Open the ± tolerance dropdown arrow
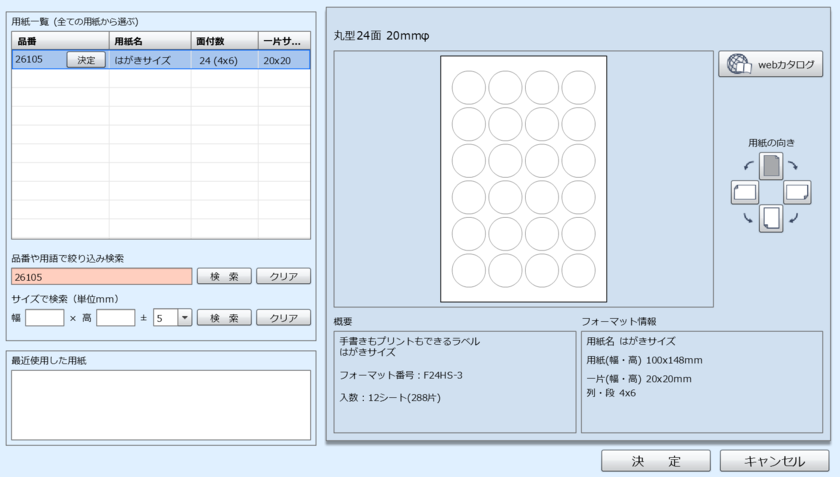Screen dimensions: 840x477 point(184,318)
